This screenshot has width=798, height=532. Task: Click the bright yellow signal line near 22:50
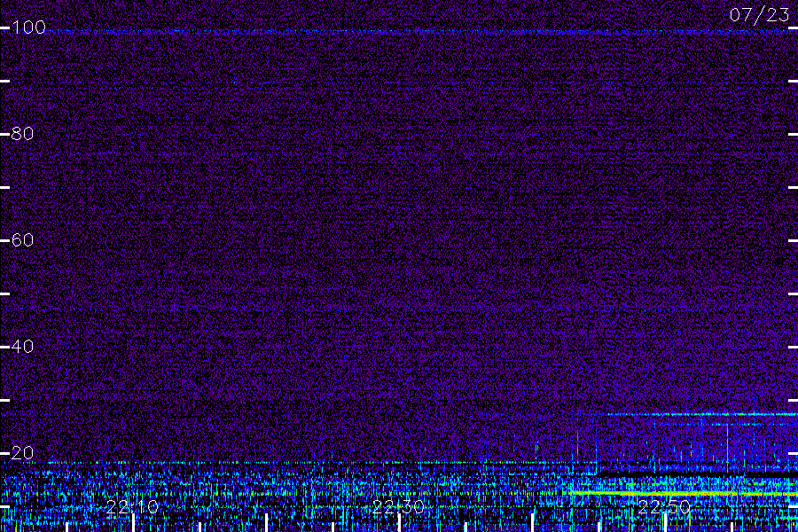pyautogui.click(x=682, y=493)
